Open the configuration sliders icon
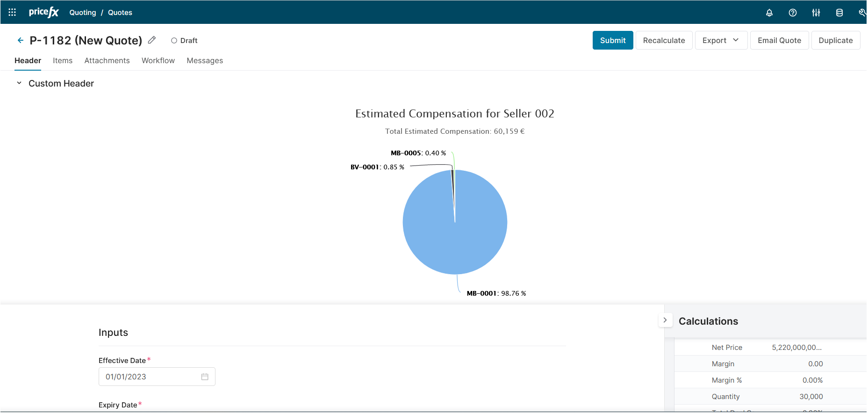This screenshot has width=868, height=414. 816,13
